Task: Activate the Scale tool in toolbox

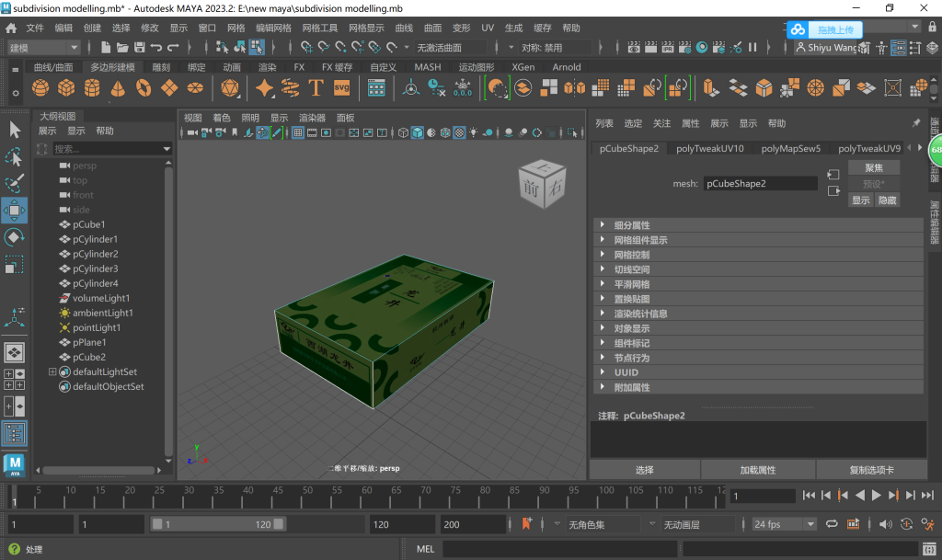Action: point(15,264)
